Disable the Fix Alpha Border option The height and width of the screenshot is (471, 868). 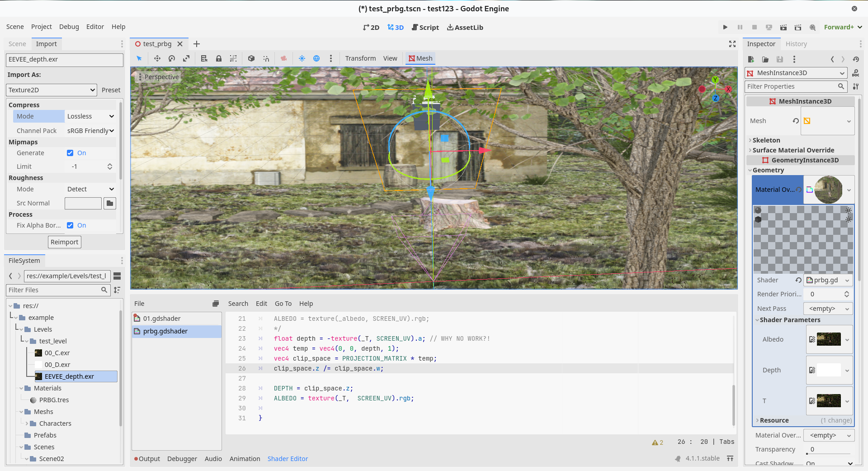70,225
